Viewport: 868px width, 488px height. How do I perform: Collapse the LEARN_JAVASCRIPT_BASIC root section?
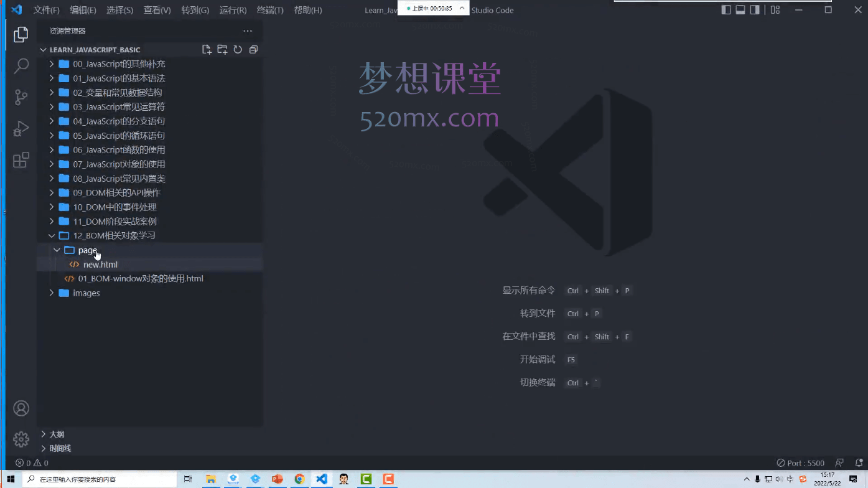point(149,50)
